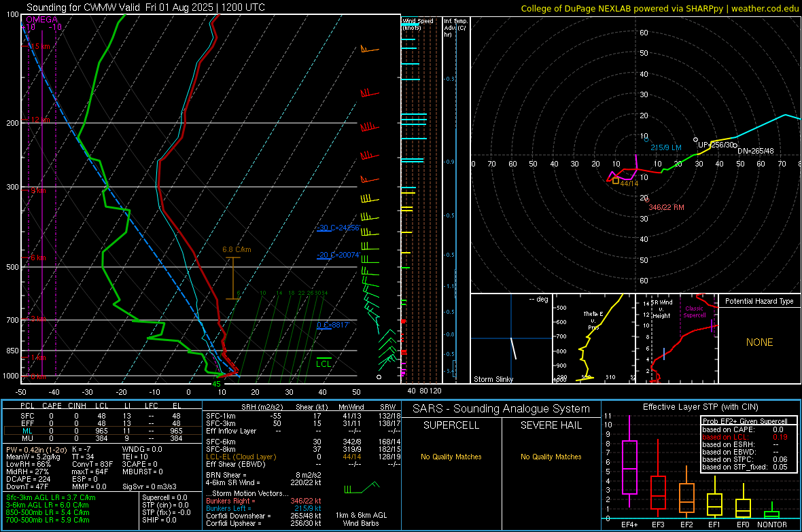Click the Prob EF2+ Given Supercell heading
Image resolution: width=802 pixels, height=532 pixels.
tap(745, 421)
